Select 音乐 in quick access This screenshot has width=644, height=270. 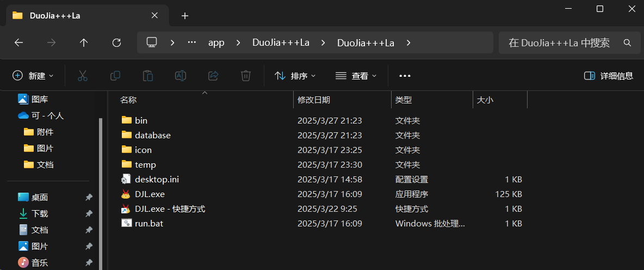(x=39, y=262)
